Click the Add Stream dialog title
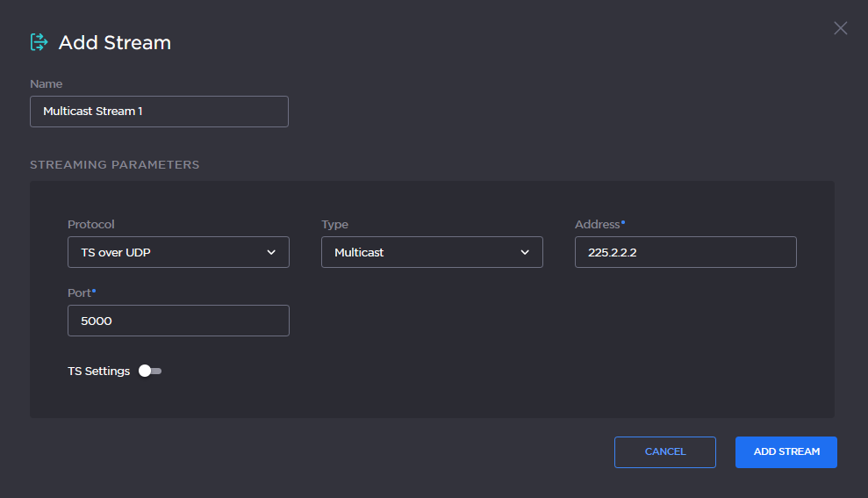The image size is (868, 498). (114, 42)
